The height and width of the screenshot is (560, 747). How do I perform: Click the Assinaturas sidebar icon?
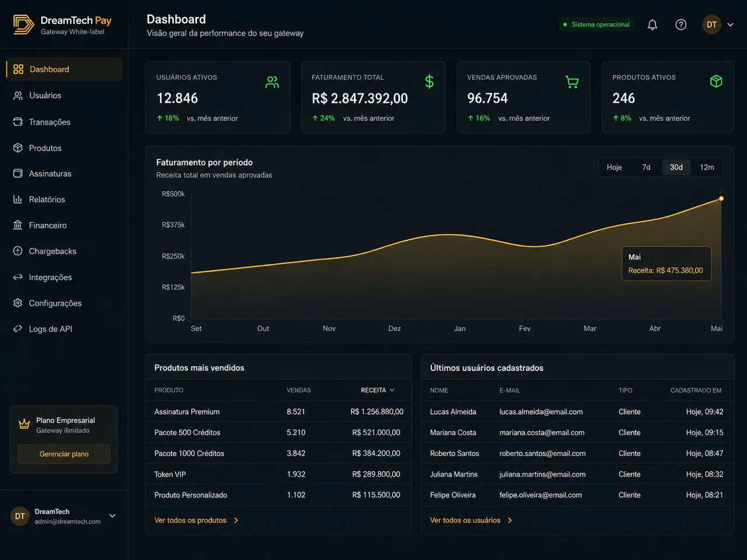pyautogui.click(x=18, y=173)
